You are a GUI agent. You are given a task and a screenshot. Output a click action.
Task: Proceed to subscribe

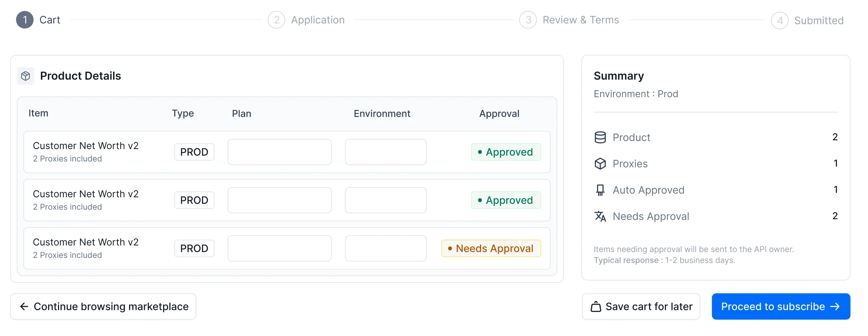point(781,306)
